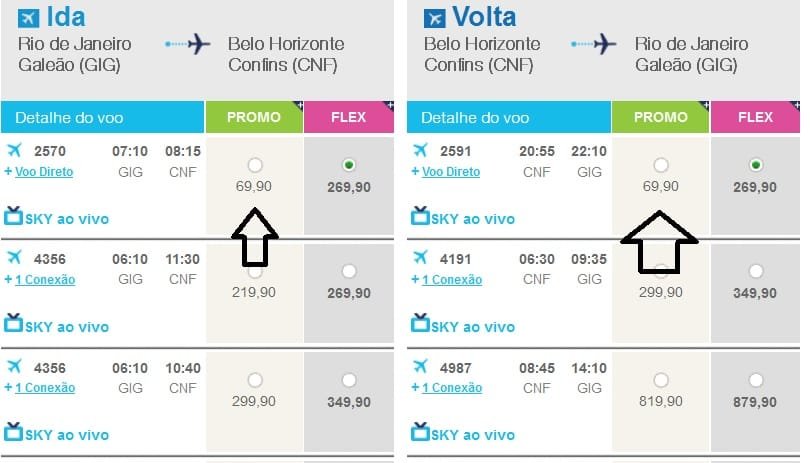Screen dimensions: 810x463
Task: Open the Voo Direto link for flight 2591
Action: [451, 172]
